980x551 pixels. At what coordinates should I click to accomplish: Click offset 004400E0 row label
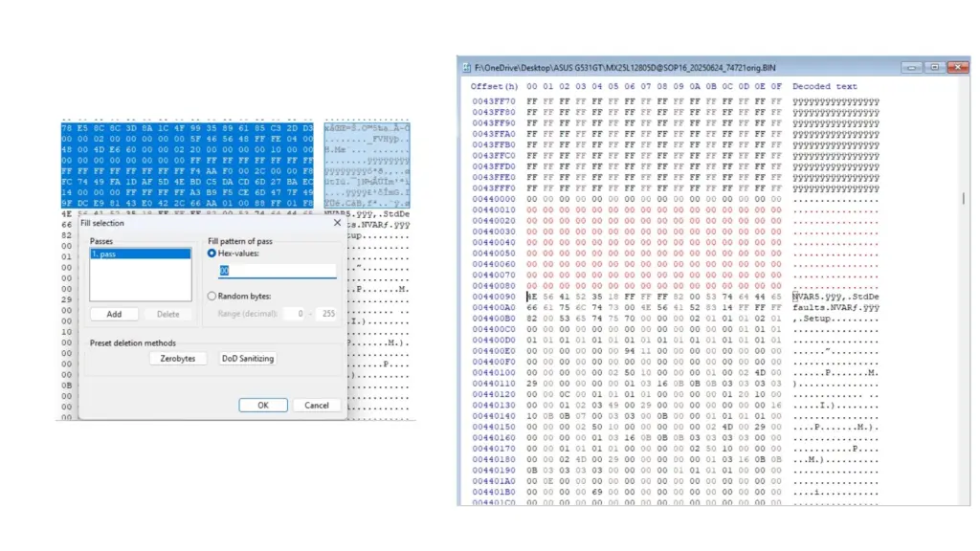click(494, 350)
